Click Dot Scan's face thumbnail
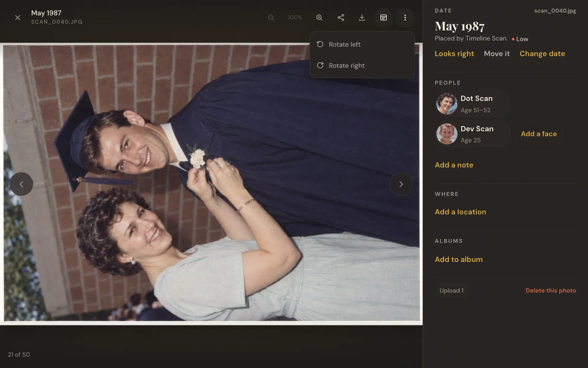Screen dimensions: 588x368 447,104
